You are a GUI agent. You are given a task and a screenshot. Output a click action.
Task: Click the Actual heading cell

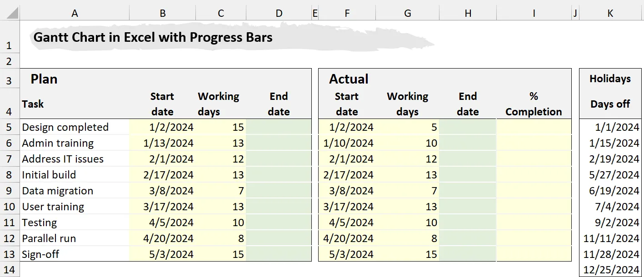tap(349, 79)
